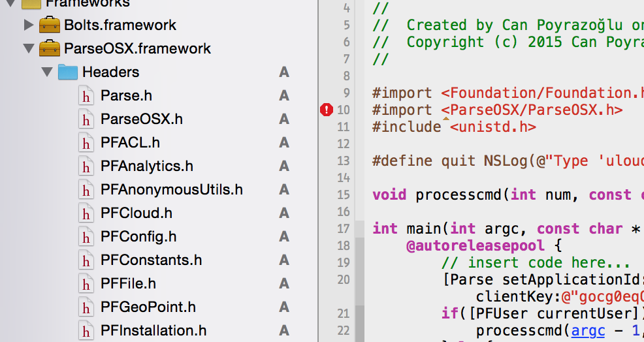Click the blue Headers folder icon
Viewport: 644px width, 342px height.
click(x=68, y=72)
